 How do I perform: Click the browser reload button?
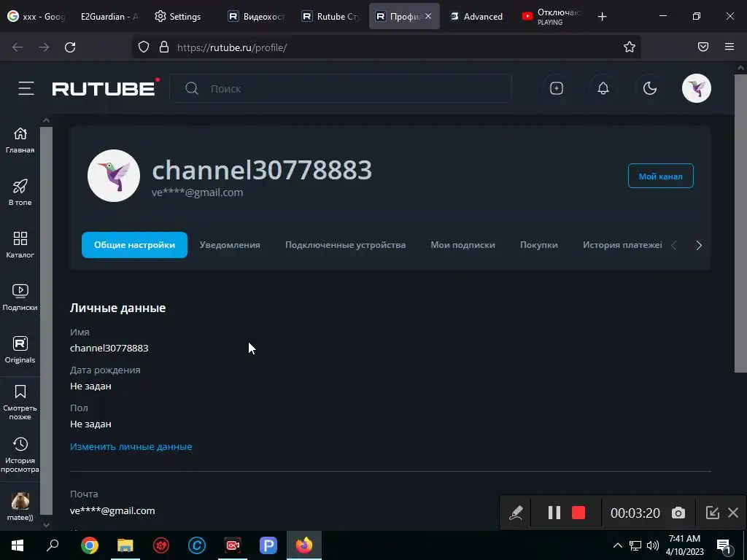pos(70,47)
